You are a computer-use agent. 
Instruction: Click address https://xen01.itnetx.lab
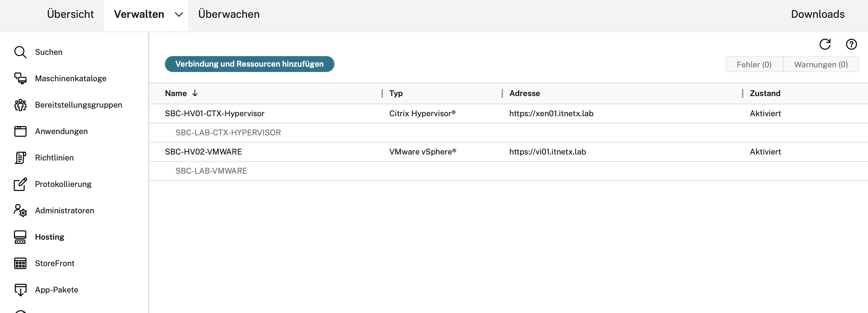(x=551, y=114)
